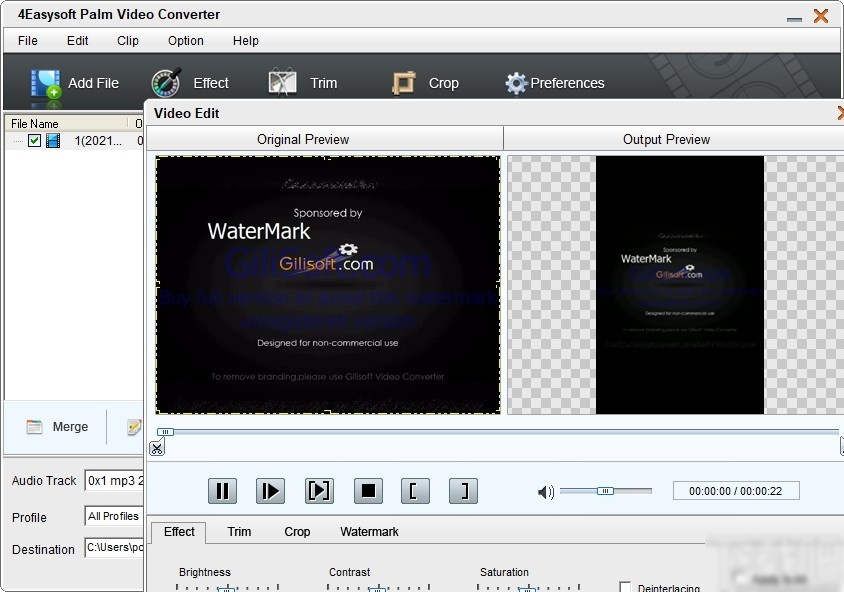844x592 pixels.
Task: Click the Original Preview video pane
Action: click(328, 285)
